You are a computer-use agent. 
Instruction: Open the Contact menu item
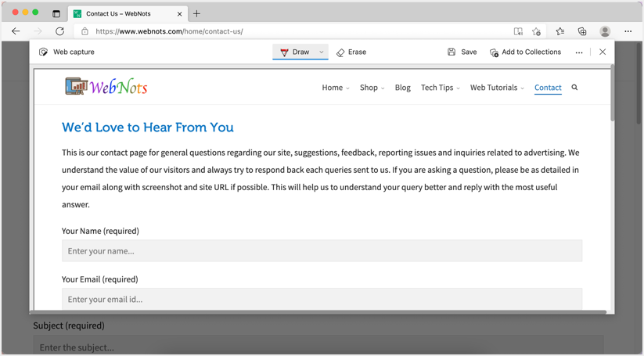pos(548,88)
